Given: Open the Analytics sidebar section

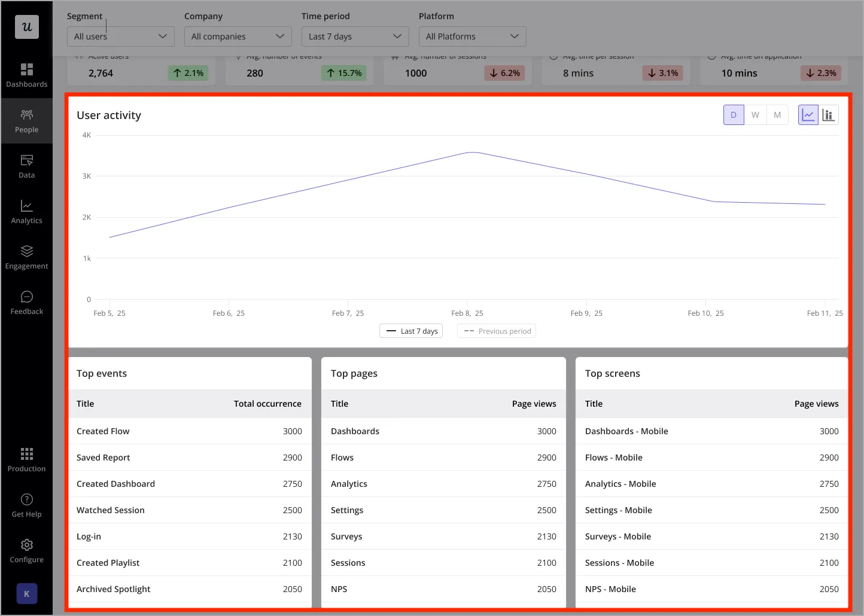Looking at the screenshot, I should click(27, 212).
